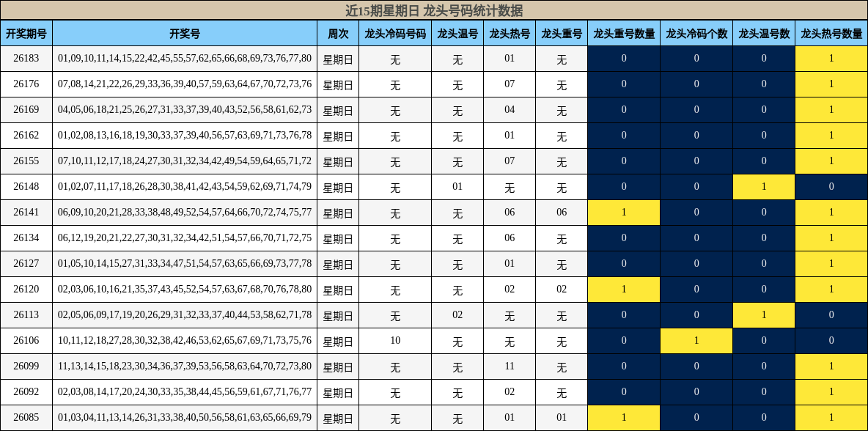Click issue number 26162
868x431 pixels.
pyautogui.click(x=26, y=136)
